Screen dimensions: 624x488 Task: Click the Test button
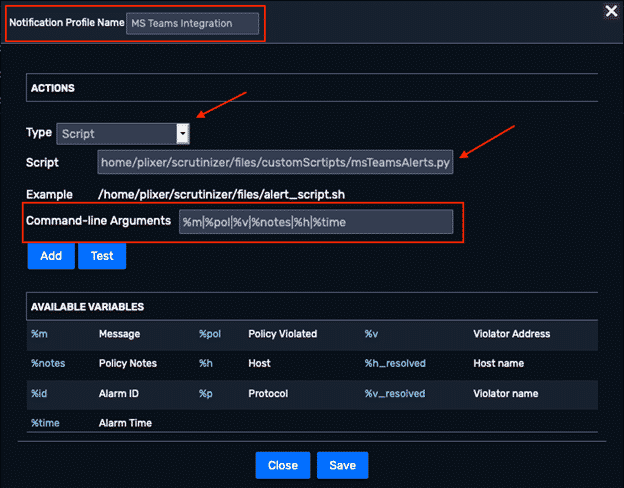102,256
